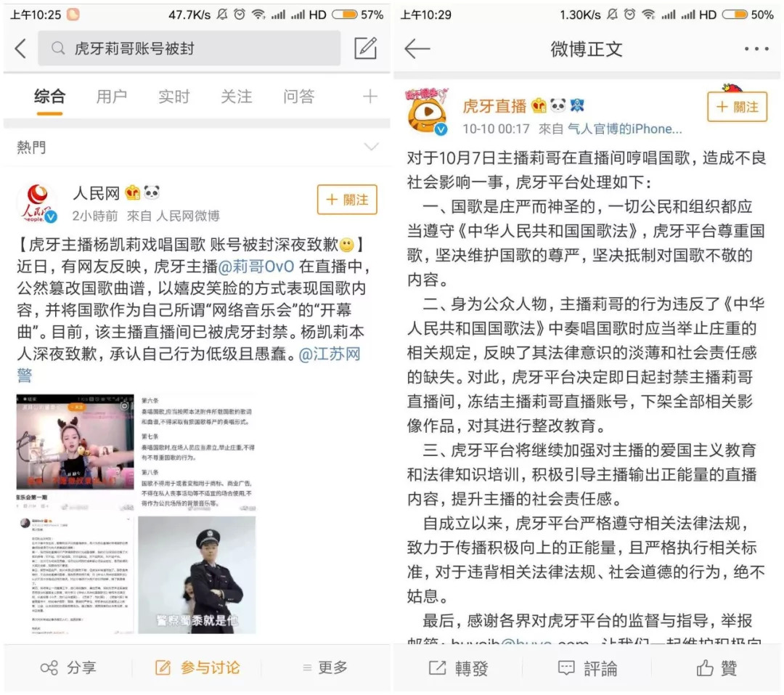Open the compose post pencil icon
The width and height of the screenshot is (784, 695).
(x=365, y=48)
